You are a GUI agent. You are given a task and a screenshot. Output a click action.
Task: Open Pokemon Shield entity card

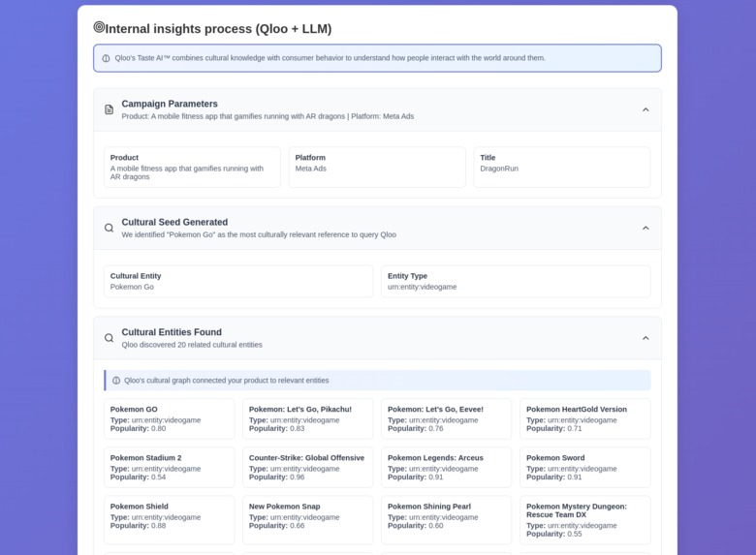[170, 520]
